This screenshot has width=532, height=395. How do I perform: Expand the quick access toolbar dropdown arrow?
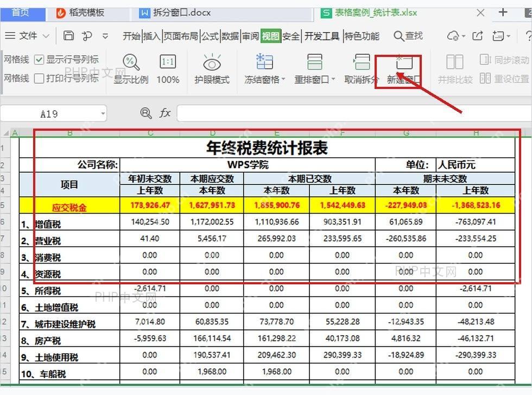click(x=105, y=36)
